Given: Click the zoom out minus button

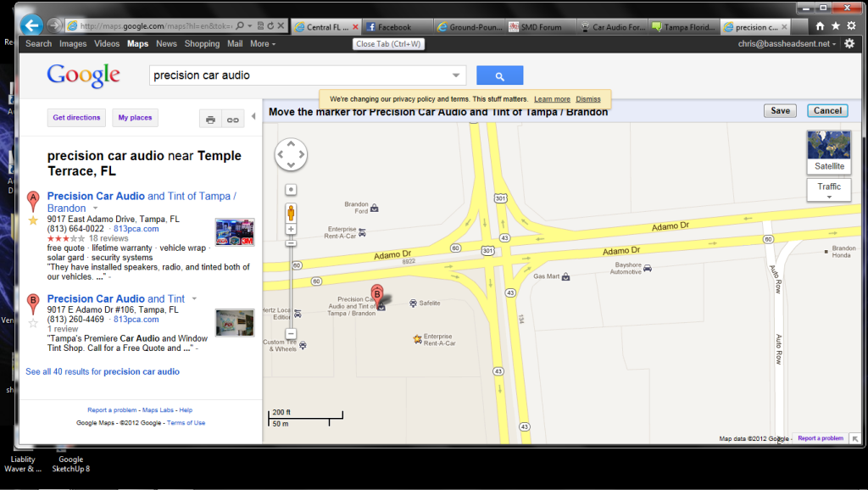Looking at the screenshot, I should 291,333.
